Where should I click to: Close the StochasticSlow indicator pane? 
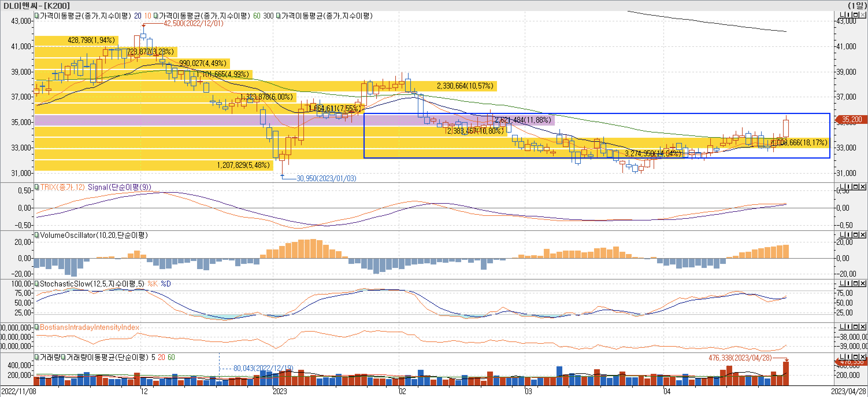pyautogui.click(x=863, y=283)
